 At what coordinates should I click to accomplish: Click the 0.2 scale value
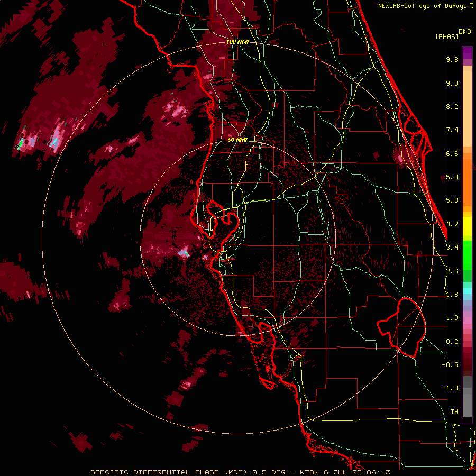pos(452,342)
